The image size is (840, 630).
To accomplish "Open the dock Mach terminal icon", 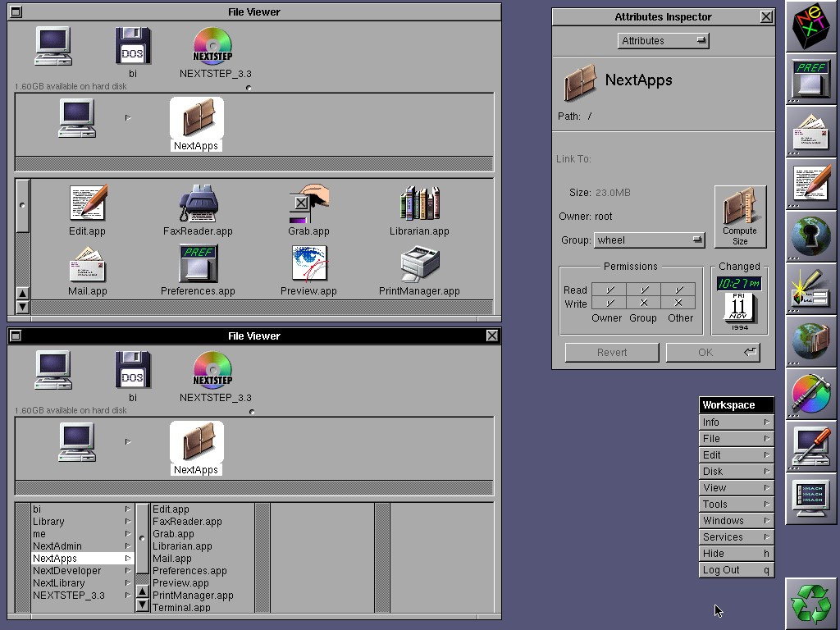I will [810, 499].
